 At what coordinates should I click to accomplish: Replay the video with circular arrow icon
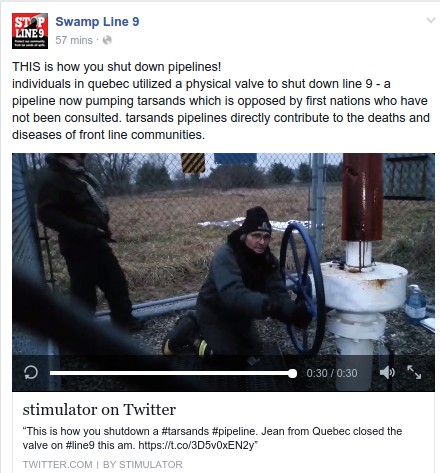pyautogui.click(x=31, y=373)
